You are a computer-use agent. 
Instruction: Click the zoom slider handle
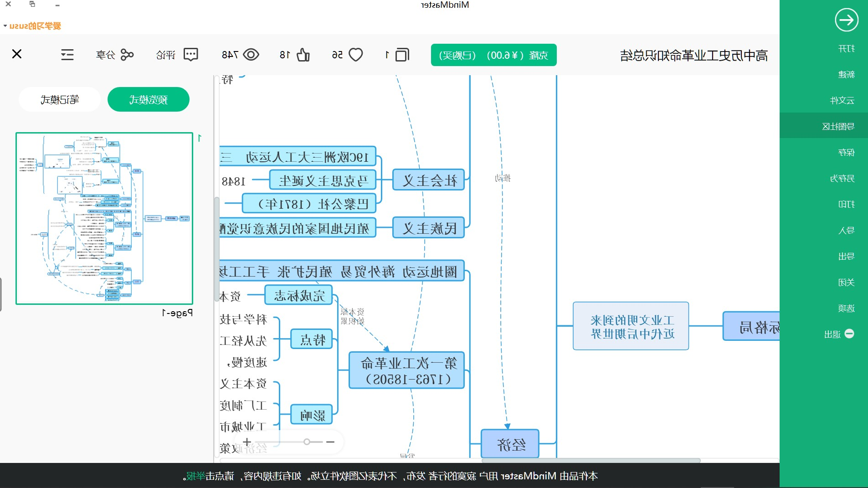307,442
